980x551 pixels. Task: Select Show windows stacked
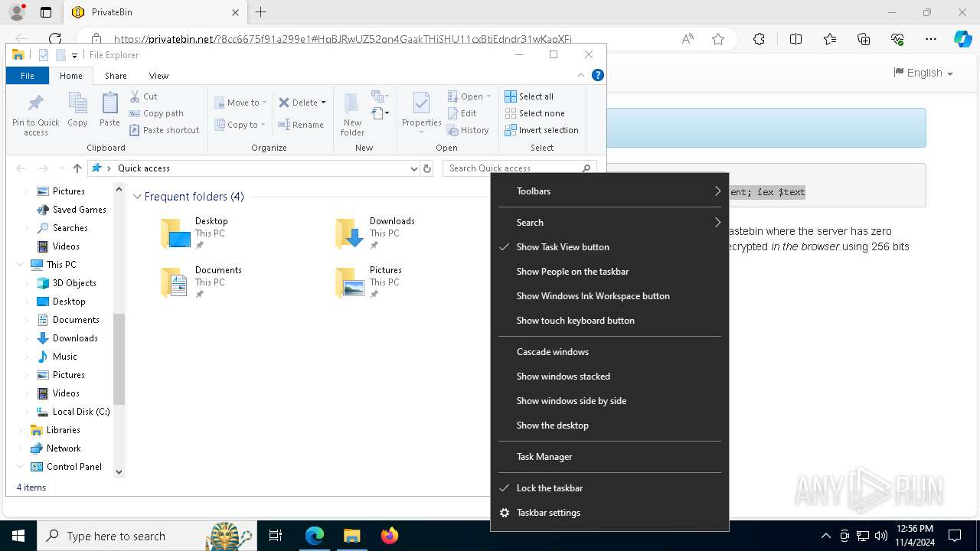(609, 377)
